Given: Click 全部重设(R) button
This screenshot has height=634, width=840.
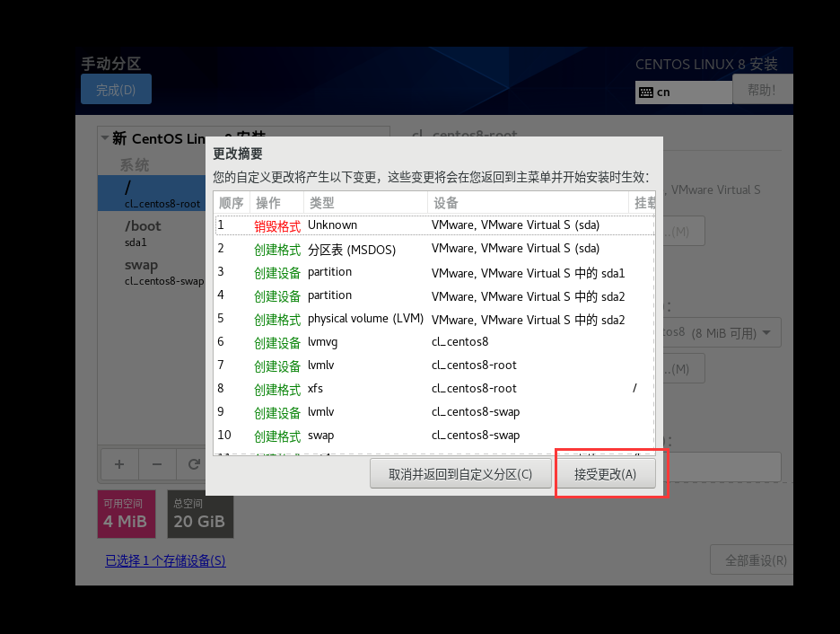Looking at the screenshot, I should coord(753,560).
